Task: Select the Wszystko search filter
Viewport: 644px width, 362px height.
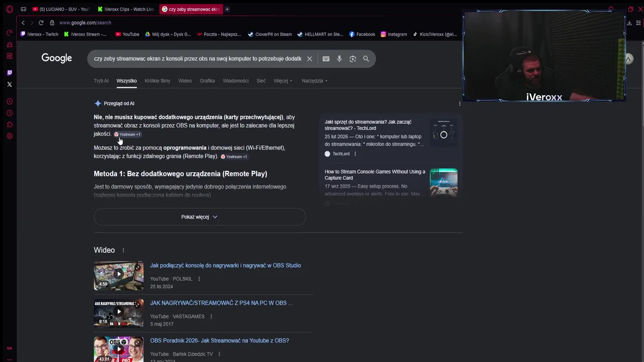Action: 126,81
